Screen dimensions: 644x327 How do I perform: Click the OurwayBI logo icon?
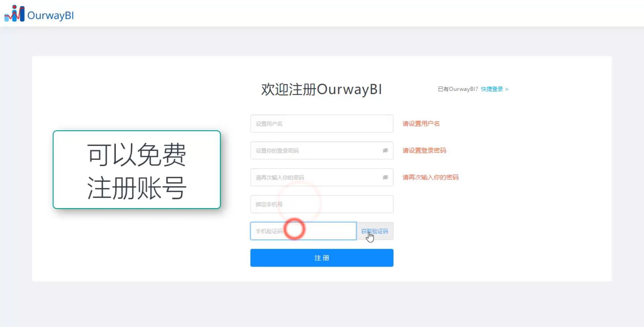click(x=14, y=13)
